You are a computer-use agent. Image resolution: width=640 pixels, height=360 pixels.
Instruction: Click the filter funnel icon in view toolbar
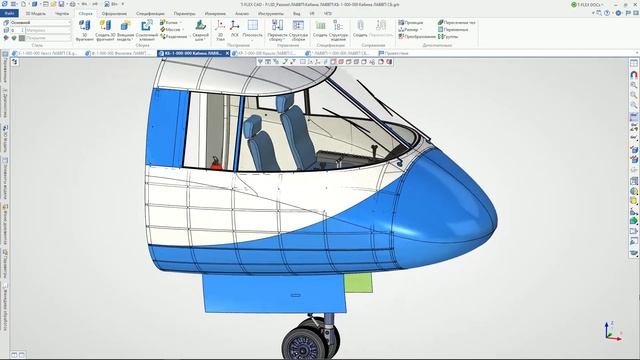coord(260,62)
